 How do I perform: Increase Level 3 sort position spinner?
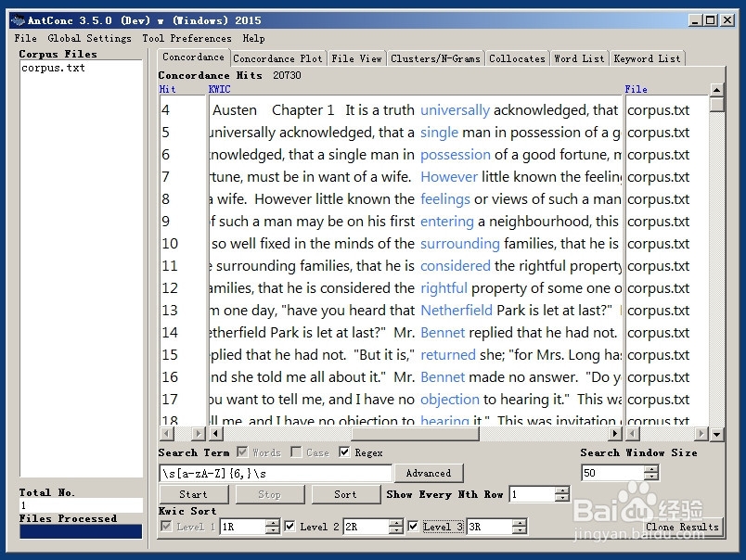(520, 522)
